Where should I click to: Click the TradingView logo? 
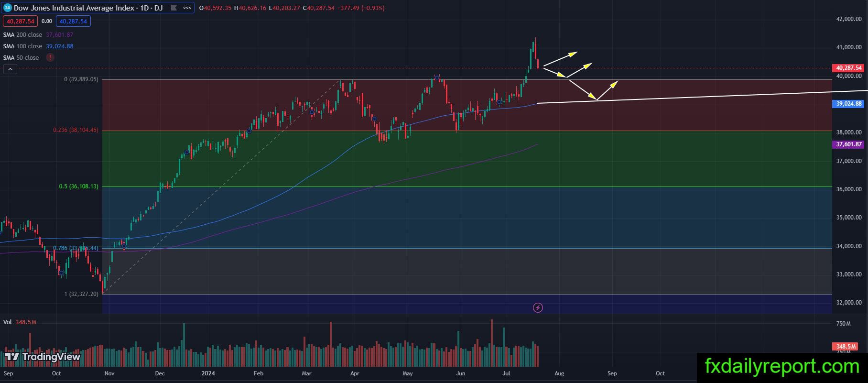coord(43,357)
